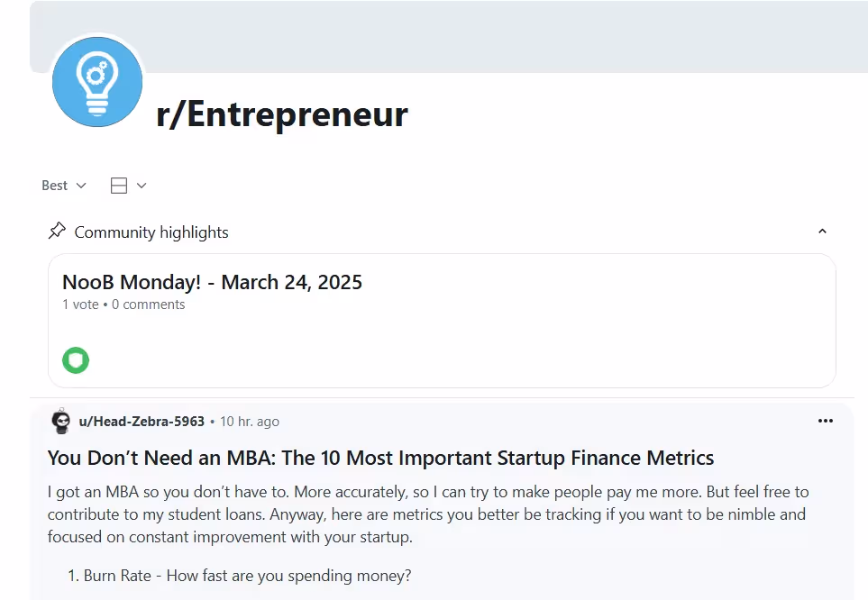Click the r/Entrepreneur community title
Viewport: 868px width, 600px height.
click(x=281, y=114)
